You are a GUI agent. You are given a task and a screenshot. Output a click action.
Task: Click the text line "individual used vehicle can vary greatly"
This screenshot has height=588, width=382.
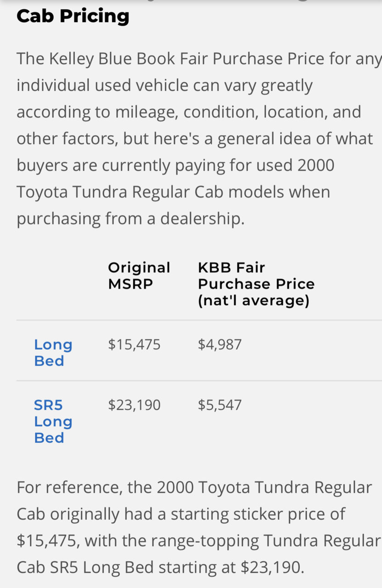click(x=164, y=85)
